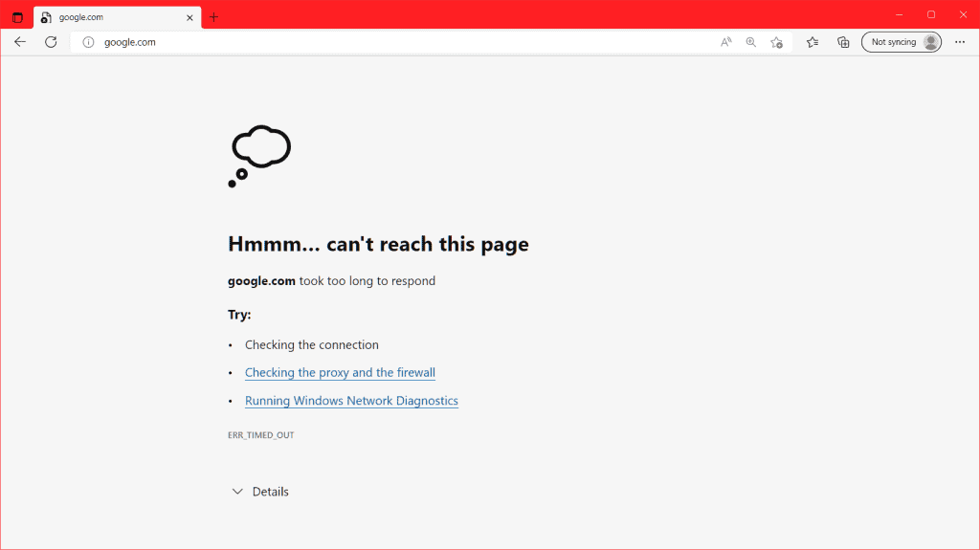Click the Not syncing profile button
This screenshot has width=980, height=550.
pyautogui.click(x=902, y=42)
